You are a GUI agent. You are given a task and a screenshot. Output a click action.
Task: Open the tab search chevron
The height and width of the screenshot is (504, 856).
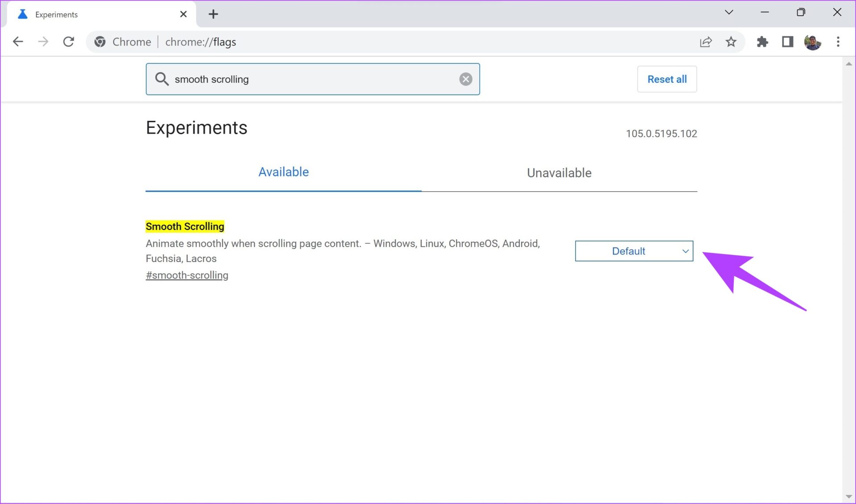tap(729, 12)
